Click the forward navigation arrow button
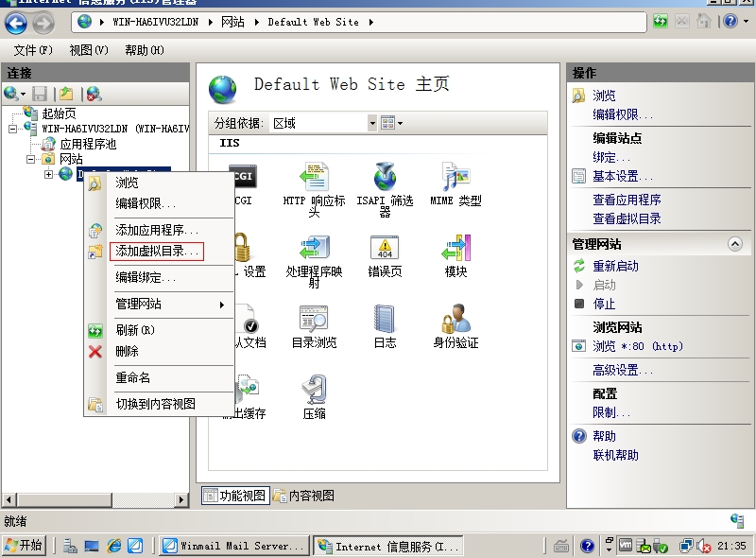 pos(43,23)
